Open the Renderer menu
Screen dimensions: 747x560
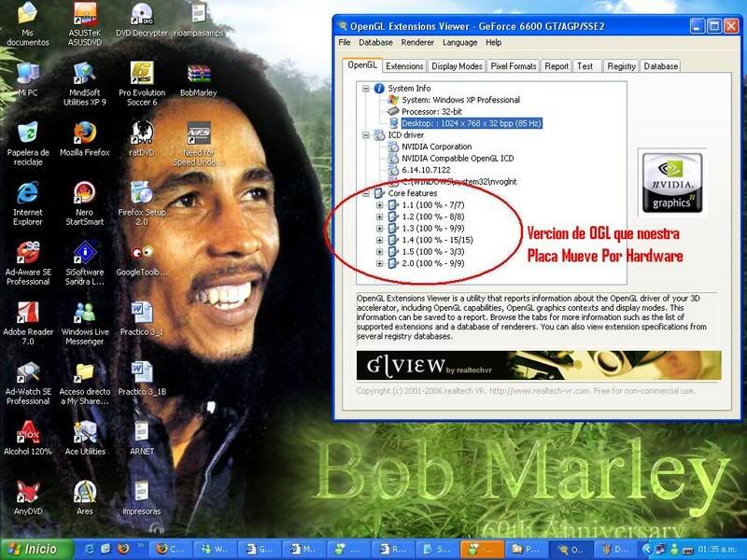[x=417, y=42]
